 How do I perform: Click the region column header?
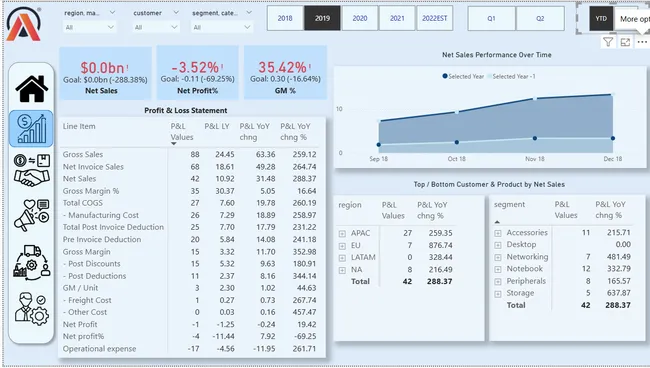350,205
